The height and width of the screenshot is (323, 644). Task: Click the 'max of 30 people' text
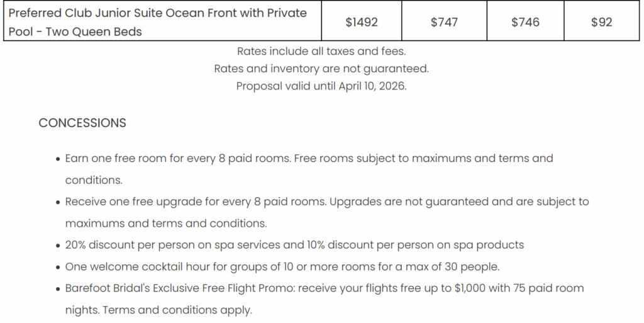click(x=458, y=266)
